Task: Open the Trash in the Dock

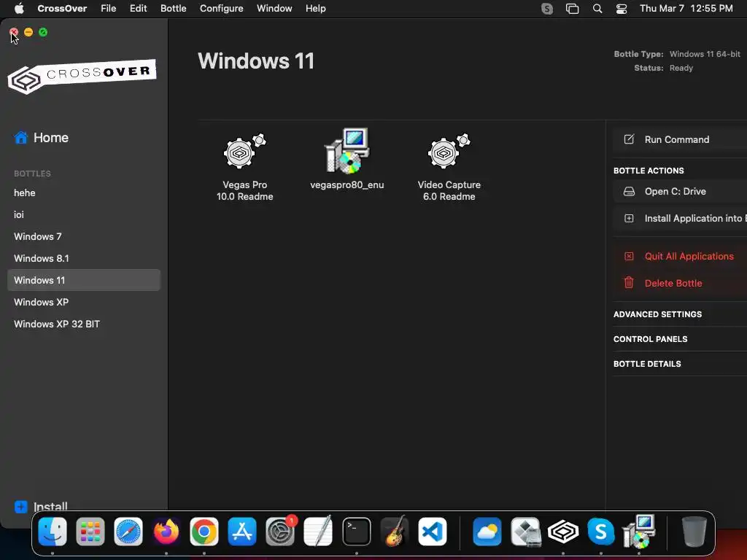Action: click(694, 532)
